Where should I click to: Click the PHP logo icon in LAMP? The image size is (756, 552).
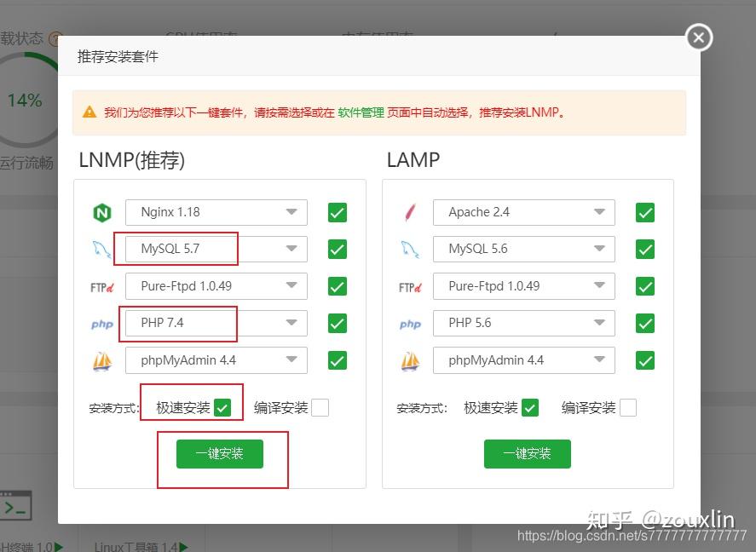click(x=410, y=325)
